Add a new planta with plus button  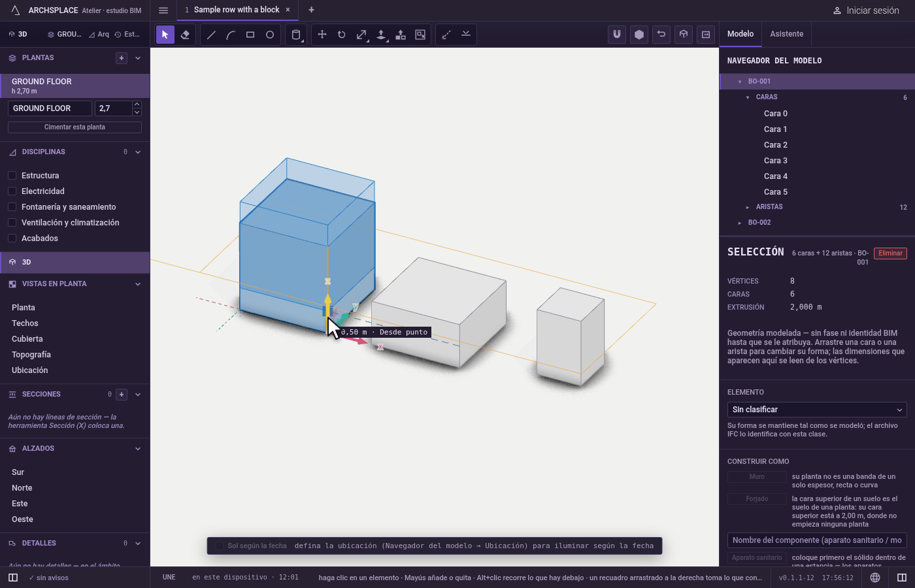tap(122, 58)
